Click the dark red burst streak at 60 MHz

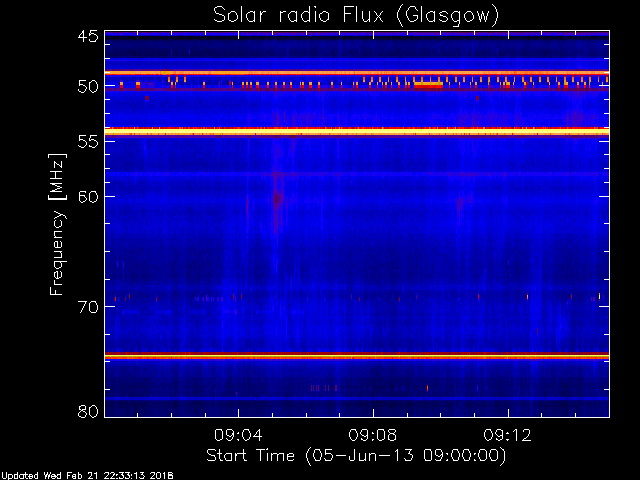pos(278,199)
